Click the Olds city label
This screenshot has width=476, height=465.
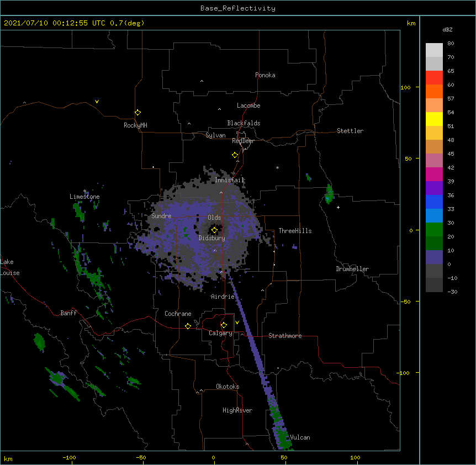click(214, 218)
